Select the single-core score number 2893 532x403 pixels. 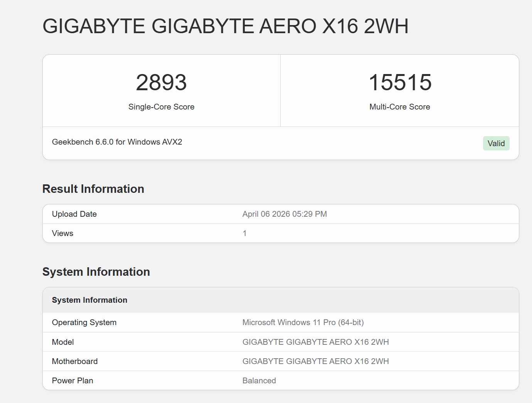tap(161, 83)
